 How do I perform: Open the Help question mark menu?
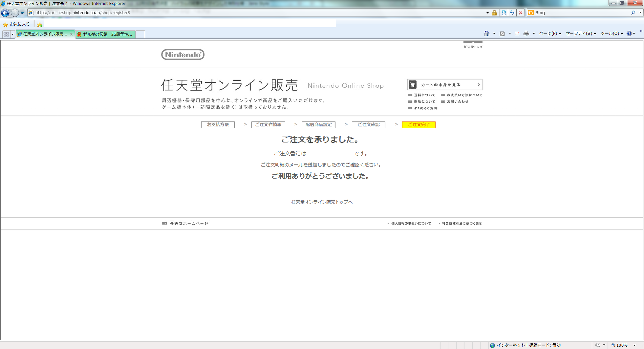point(631,33)
